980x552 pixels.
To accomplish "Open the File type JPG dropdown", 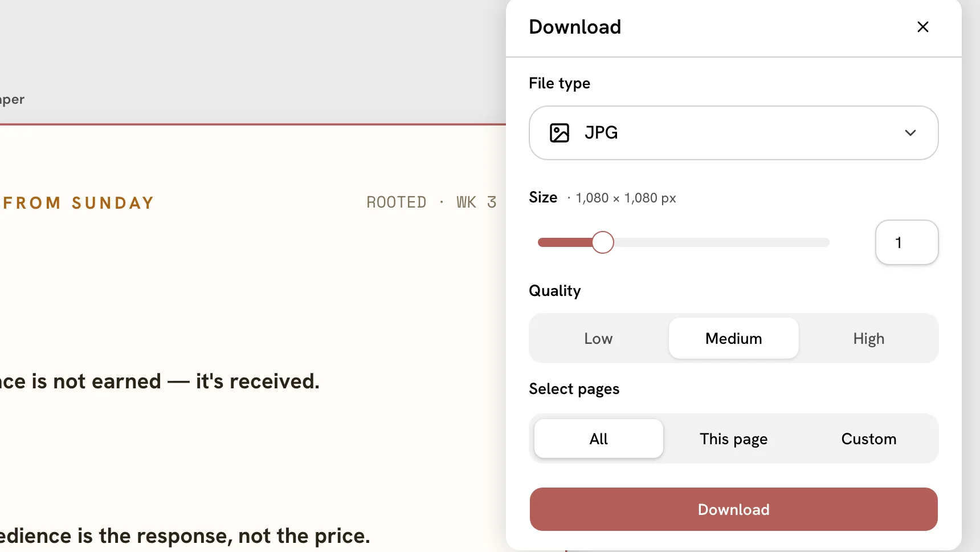I will [733, 133].
